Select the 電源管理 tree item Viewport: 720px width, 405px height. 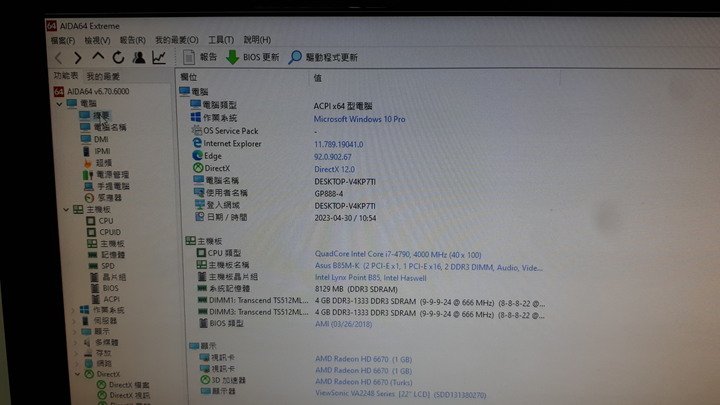pos(106,174)
